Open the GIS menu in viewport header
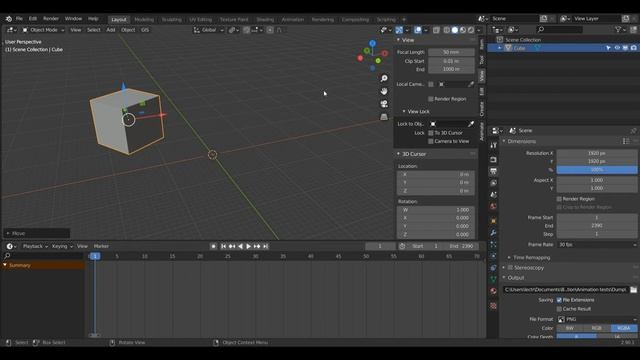Screen dimensions: 640x360 [x=145, y=30]
